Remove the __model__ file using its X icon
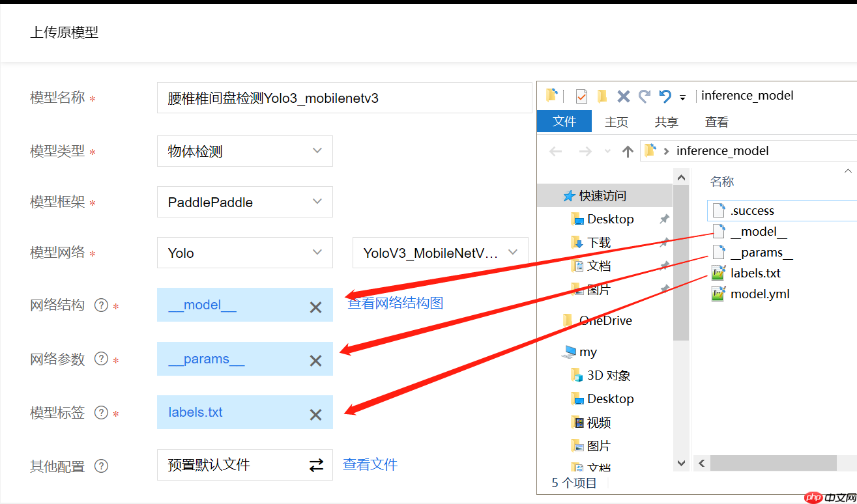This screenshot has height=504, width=857. click(315, 306)
